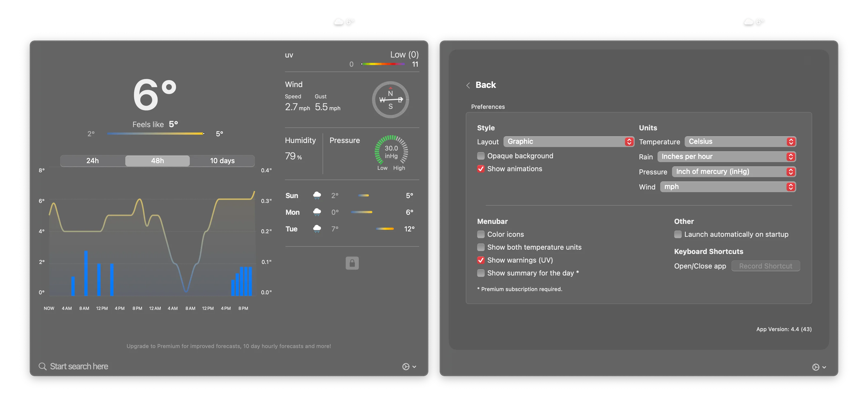Click the rain icon beside Tuesday's forecast
Screen dimensions: 868x408
click(x=317, y=229)
